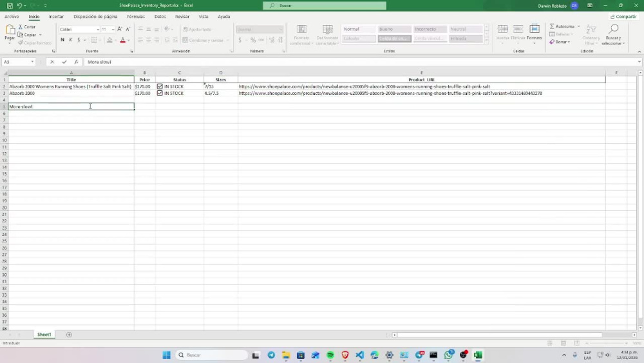Confirm cell entry with the checkmark icon
This screenshot has width=644, height=363.
click(x=64, y=62)
